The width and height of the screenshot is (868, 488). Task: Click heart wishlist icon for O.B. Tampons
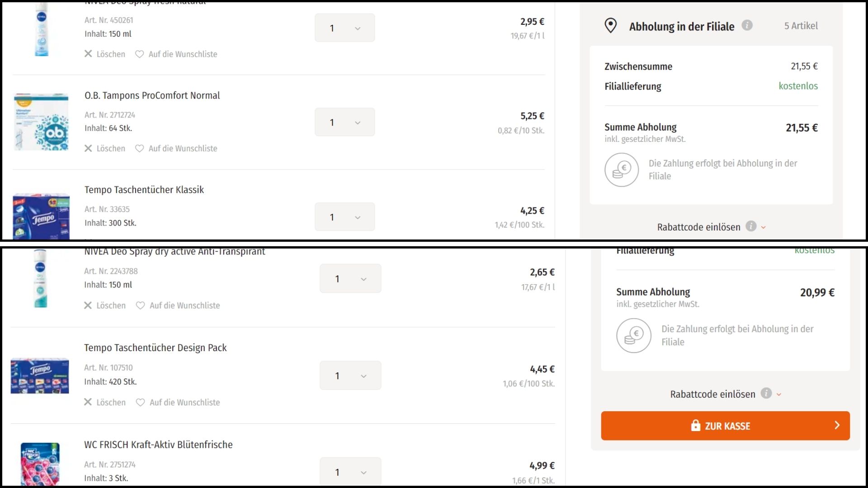pos(140,149)
